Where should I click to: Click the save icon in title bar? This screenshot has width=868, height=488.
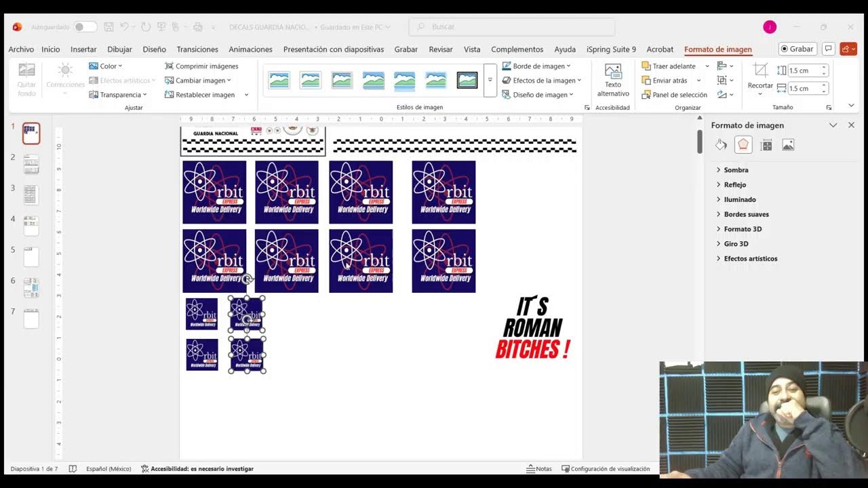coord(108,27)
